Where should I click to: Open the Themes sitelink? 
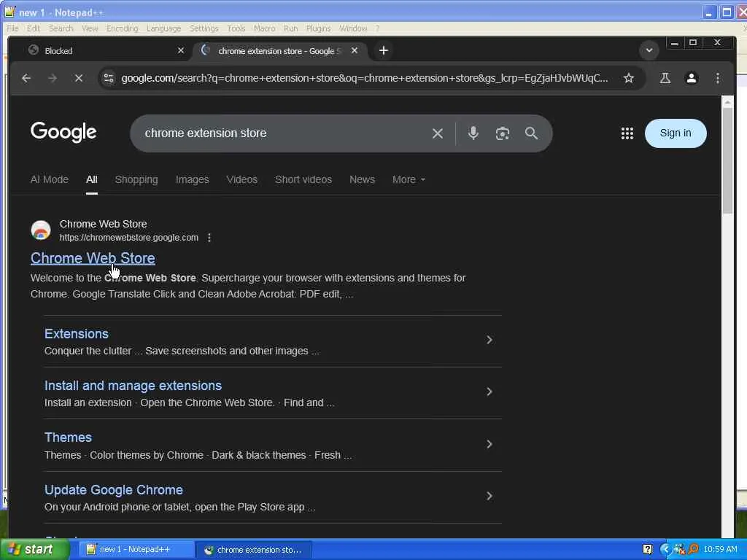coord(68,437)
